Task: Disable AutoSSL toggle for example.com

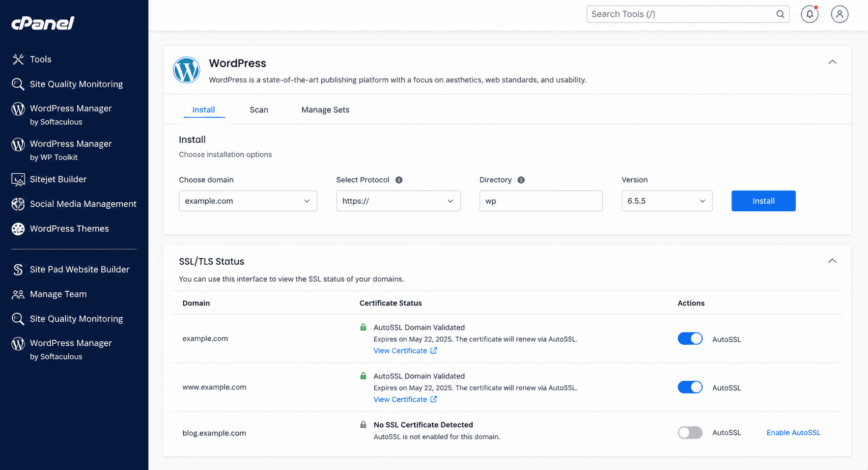Action: (x=690, y=339)
